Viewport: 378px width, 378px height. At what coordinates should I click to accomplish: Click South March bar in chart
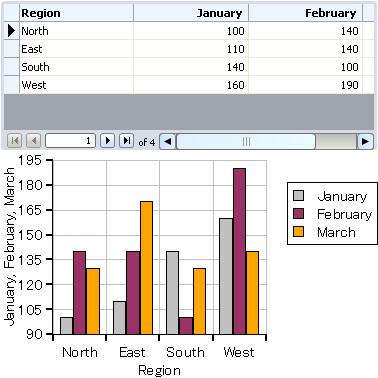point(199,301)
